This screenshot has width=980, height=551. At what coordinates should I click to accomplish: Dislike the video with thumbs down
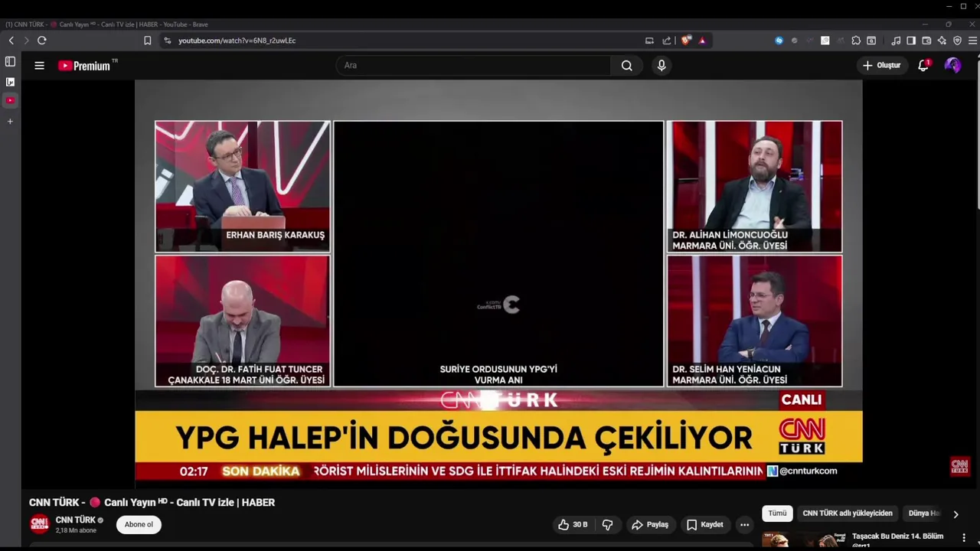coord(607,524)
